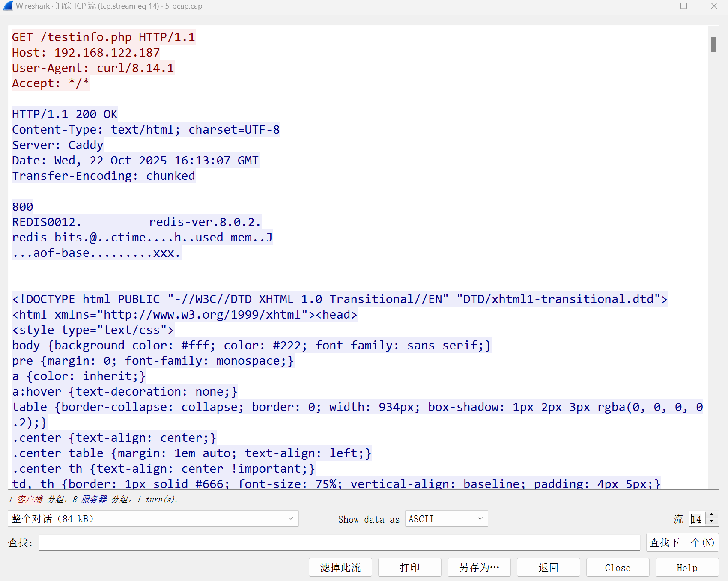Click the 'Server: Caddy' header line
The image size is (728, 581).
click(x=58, y=145)
